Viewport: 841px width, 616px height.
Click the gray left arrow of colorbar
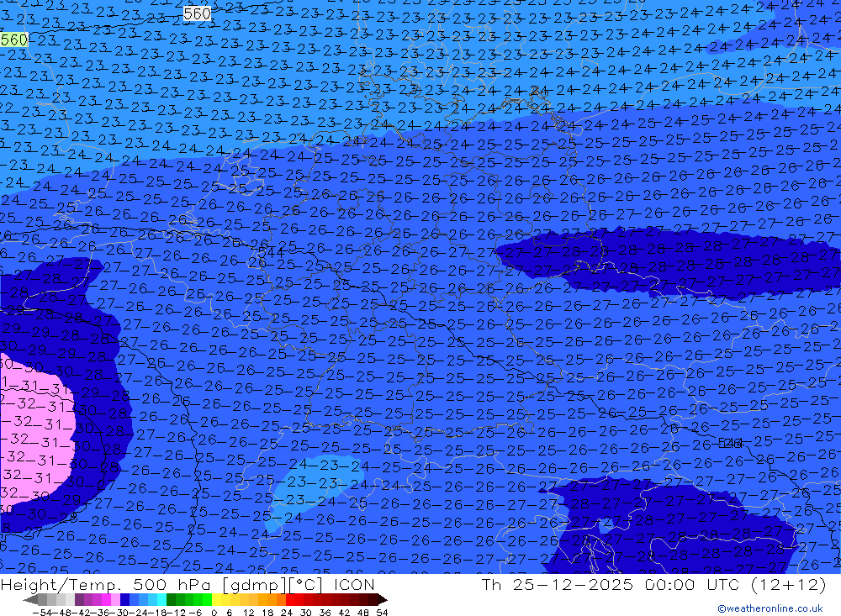click(30, 599)
